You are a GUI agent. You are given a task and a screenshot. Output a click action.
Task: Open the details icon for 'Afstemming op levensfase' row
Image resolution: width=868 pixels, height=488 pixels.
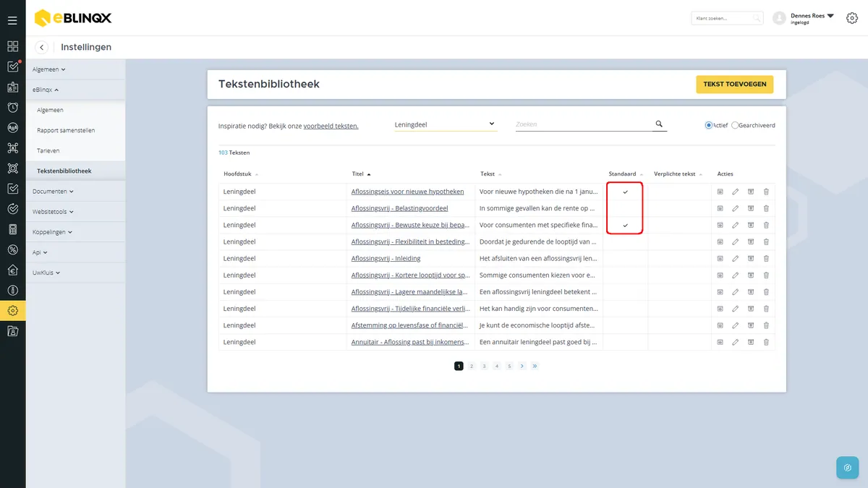click(720, 325)
